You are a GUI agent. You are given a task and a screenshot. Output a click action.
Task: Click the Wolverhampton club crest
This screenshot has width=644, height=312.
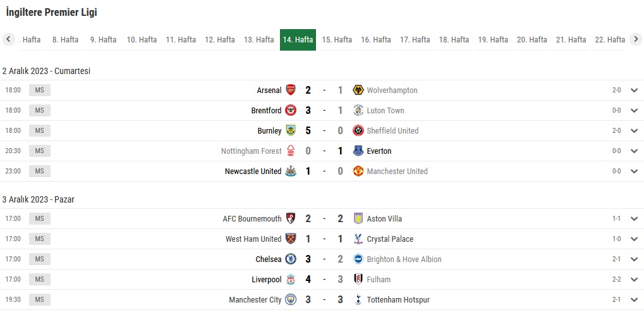[x=358, y=90]
